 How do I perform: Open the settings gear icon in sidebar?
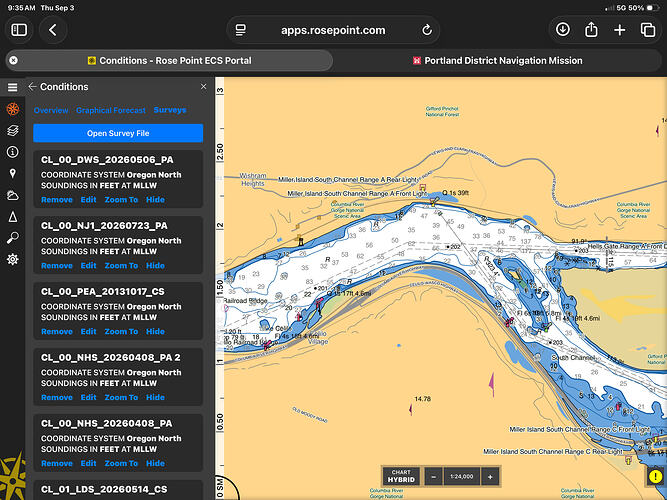point(13,259)
